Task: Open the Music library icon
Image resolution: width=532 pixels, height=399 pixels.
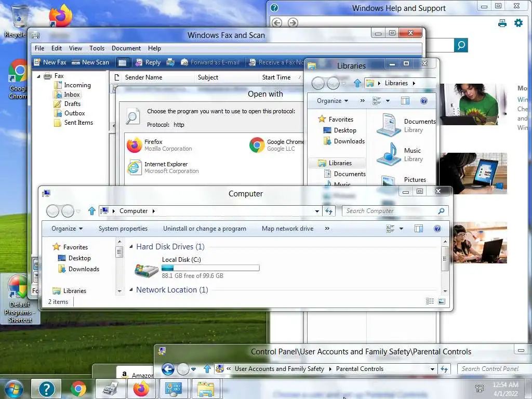Action: (389, 154)
